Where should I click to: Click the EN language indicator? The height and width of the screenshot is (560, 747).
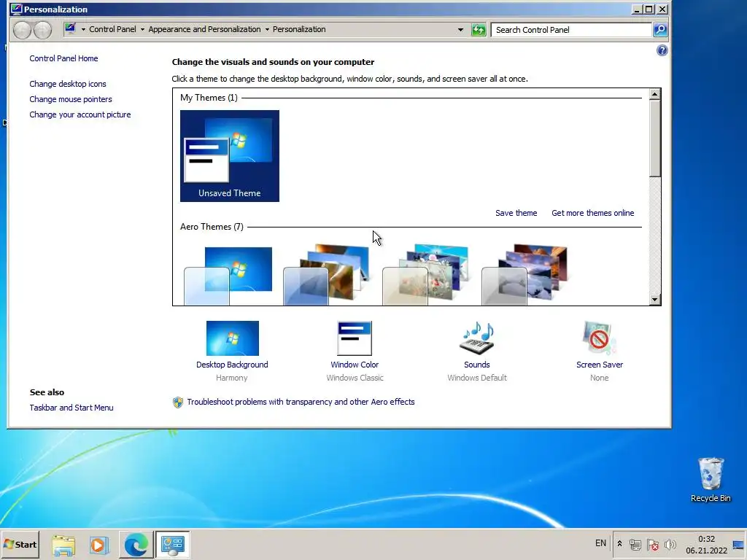click(x=600, y=543)
